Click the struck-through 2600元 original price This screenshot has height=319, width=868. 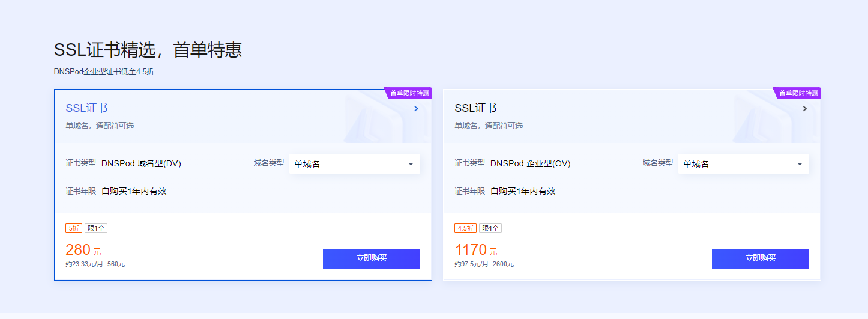[503, 264]
